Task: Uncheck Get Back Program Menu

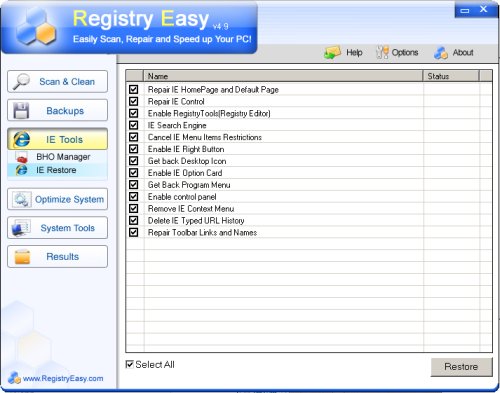Action: pyautogui.click(x=134, y=185)
